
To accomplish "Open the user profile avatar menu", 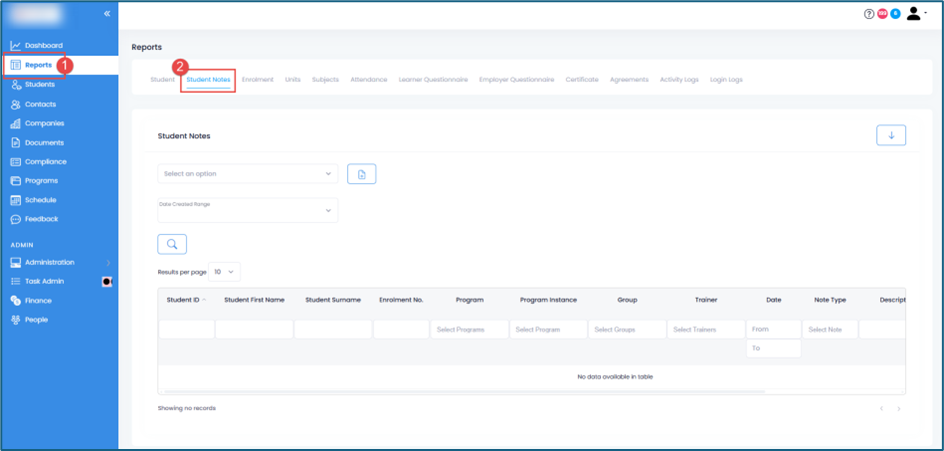I will pyautogui.click(x=914, y=14).
